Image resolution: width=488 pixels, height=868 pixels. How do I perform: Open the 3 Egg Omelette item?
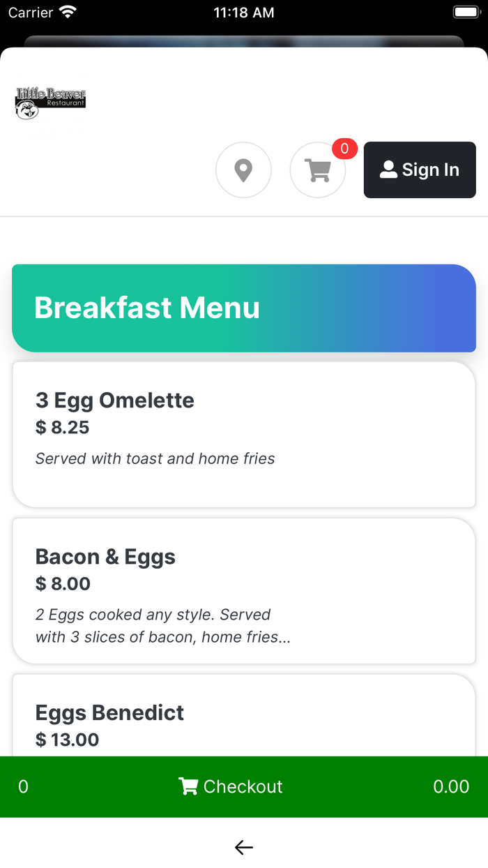pyautogui.click(x=115, y=401)
